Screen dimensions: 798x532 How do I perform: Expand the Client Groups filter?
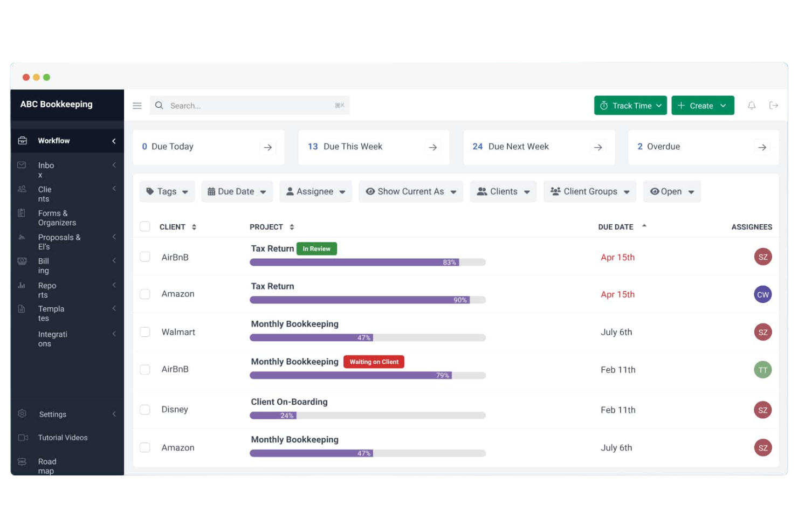589,191
